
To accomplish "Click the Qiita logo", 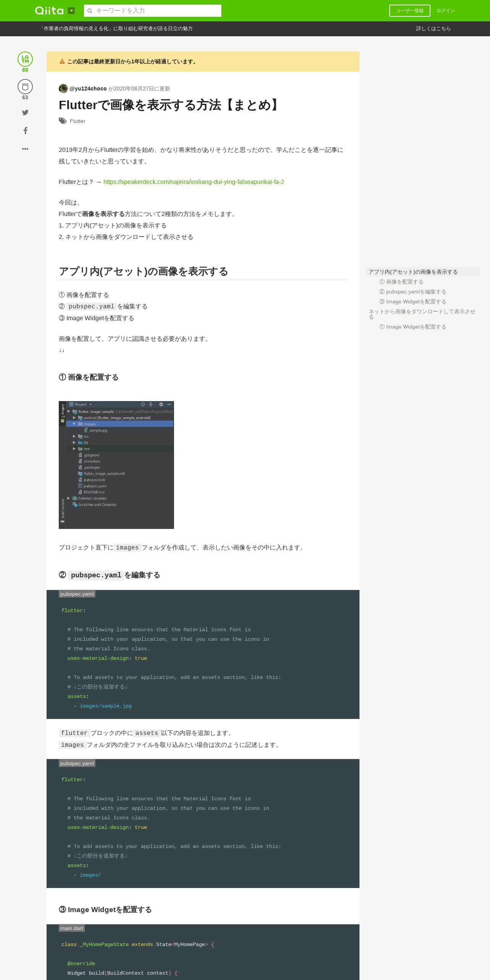I will click(x=49, y=11).
